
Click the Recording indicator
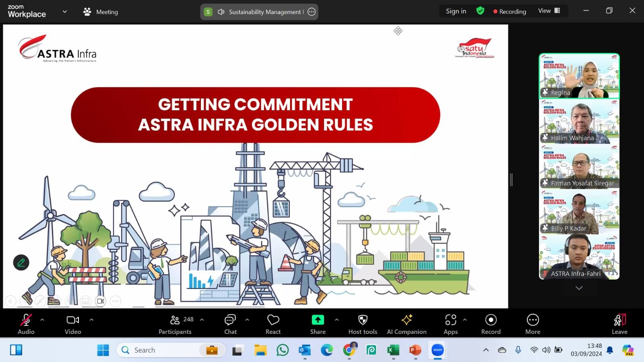(x=510, y=11)
